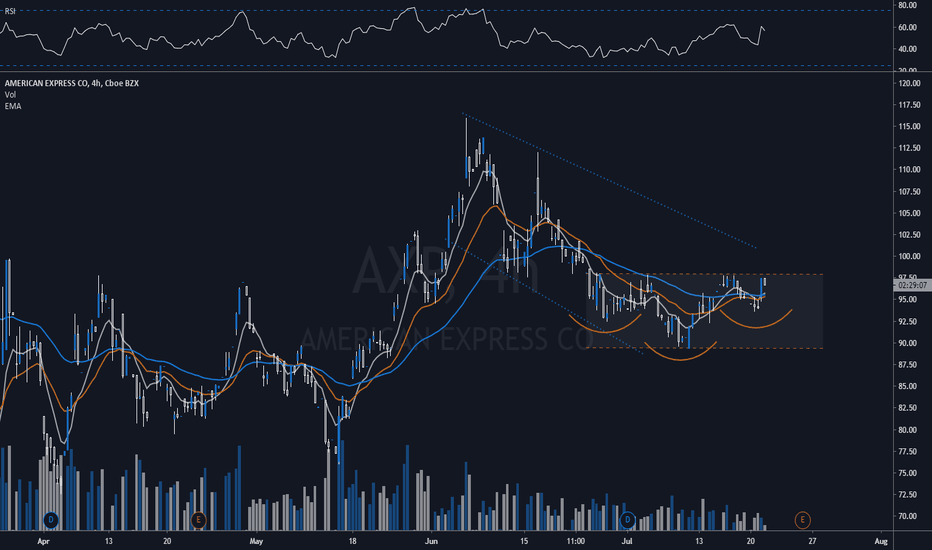Click the earnings E marker before May

coord(199,520)
